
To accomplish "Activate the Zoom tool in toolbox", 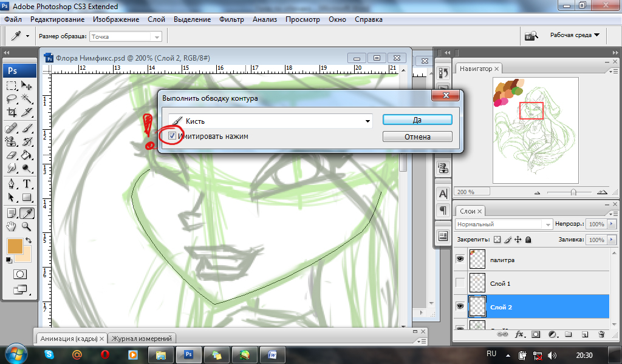I will [27, 227].
